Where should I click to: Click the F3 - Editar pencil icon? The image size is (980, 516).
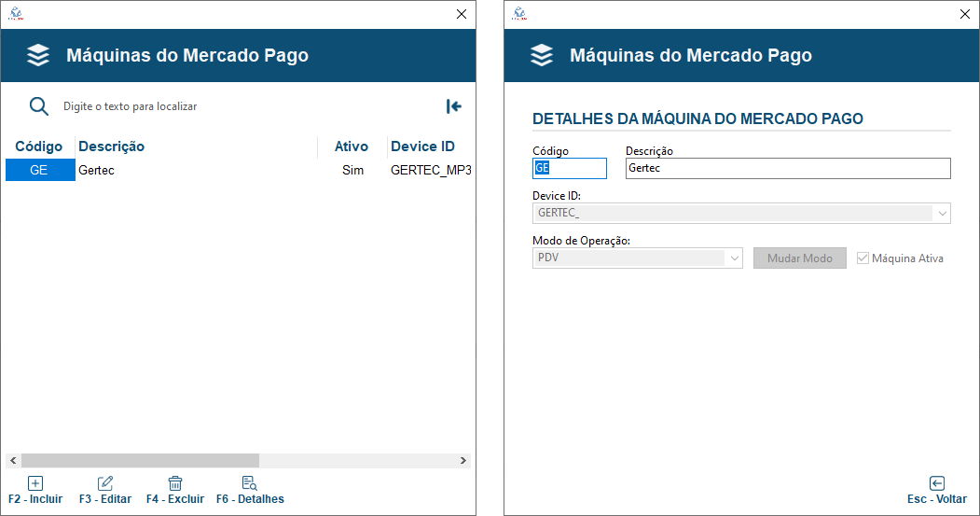click(x=105, y=482)
